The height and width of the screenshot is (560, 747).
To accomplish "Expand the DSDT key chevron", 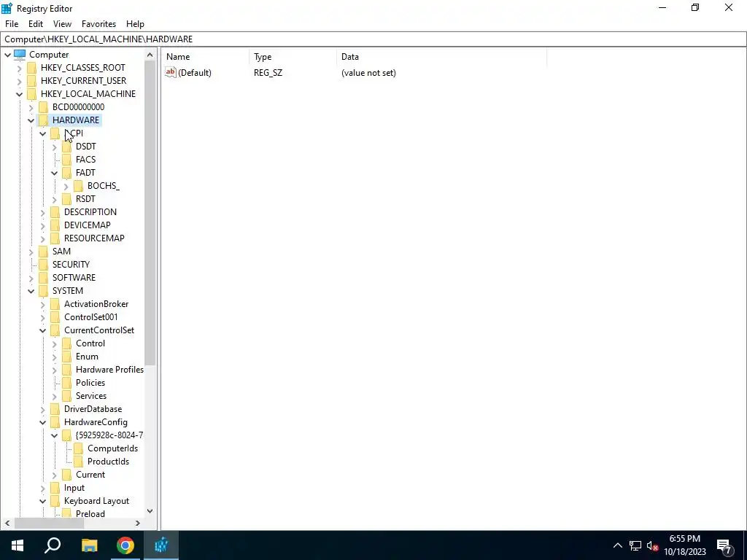I will [x=54, y=147].
